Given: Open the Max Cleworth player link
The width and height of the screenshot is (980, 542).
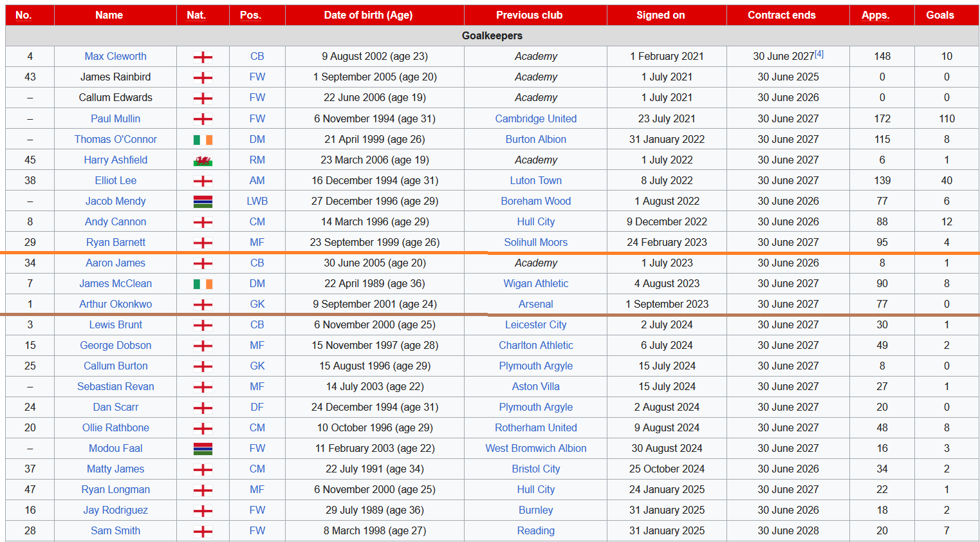Looking at the screenshot, I should (116, 57).
